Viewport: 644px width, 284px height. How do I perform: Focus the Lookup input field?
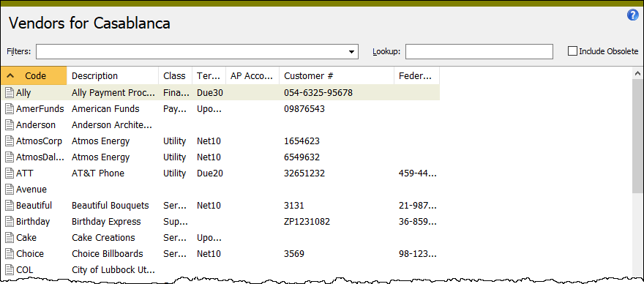tap(479, 52)
